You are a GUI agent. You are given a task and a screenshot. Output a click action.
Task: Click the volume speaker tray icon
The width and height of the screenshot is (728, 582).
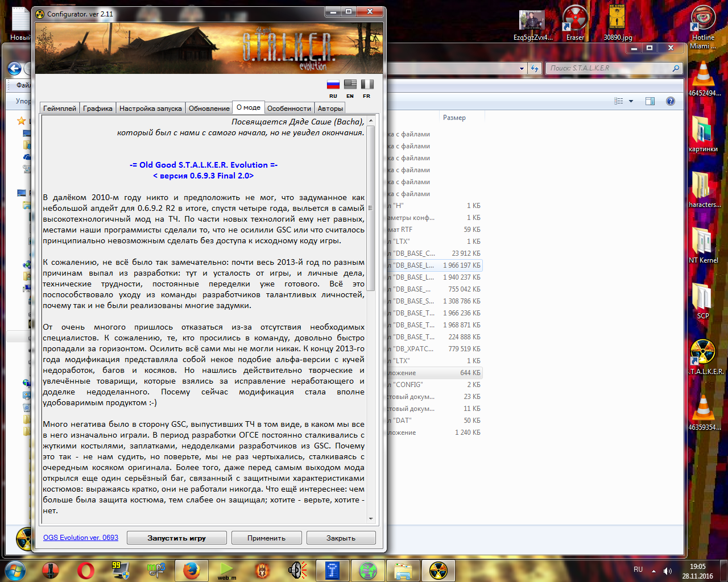(668, 571)
